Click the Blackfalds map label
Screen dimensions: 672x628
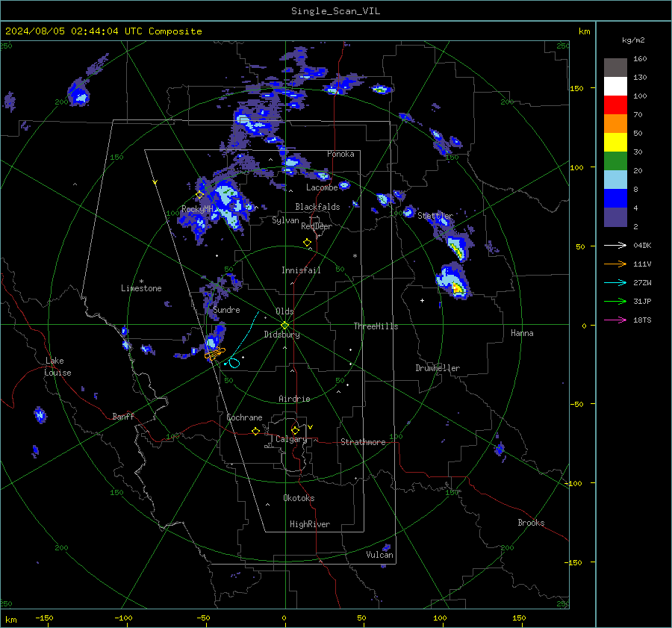click(x=317, y=207)
